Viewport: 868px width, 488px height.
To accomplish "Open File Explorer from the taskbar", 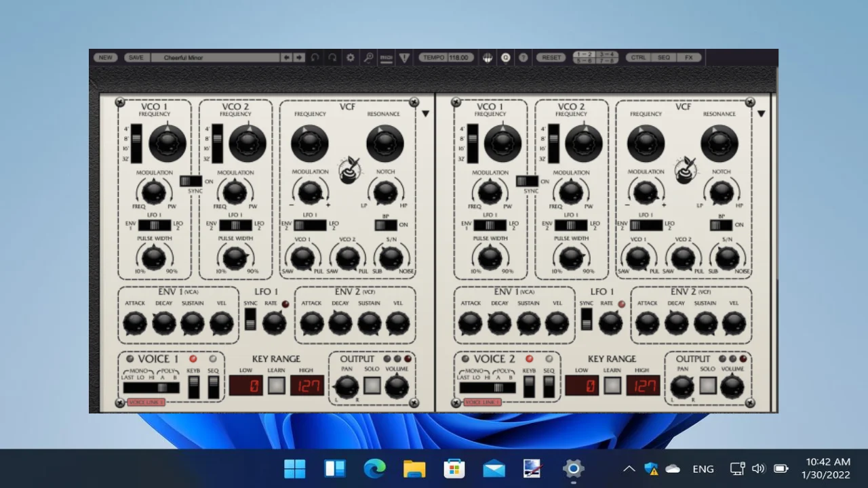I will click(414, 468).
